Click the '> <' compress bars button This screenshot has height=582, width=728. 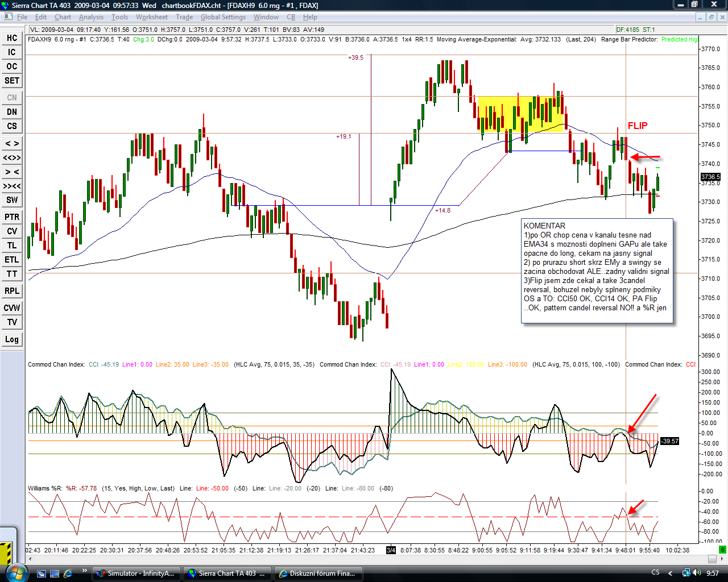point(12,172)
